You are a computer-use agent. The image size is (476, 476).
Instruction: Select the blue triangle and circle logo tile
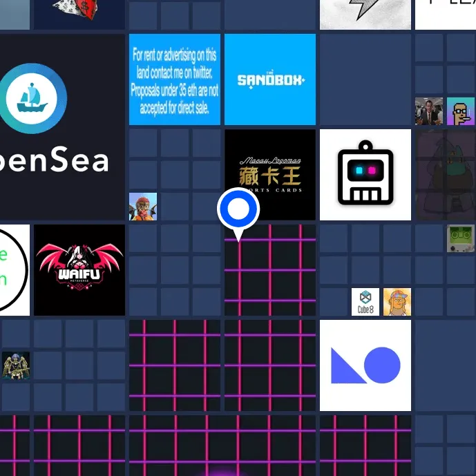[x=365, y=365]
